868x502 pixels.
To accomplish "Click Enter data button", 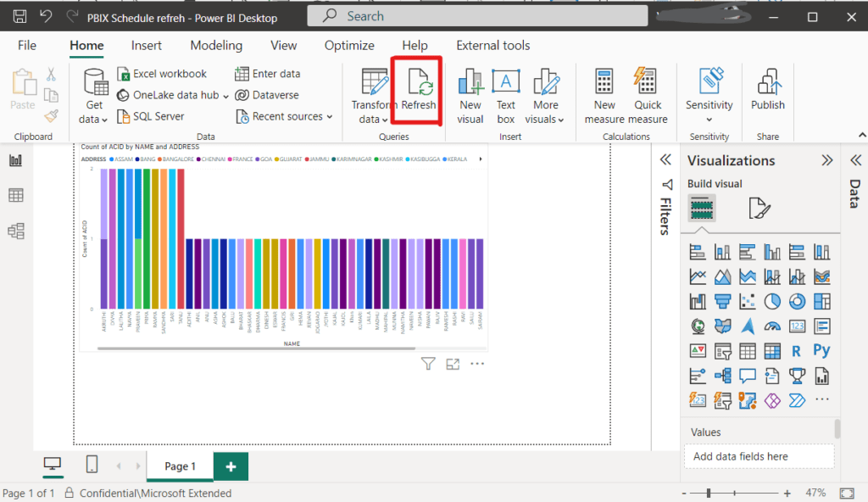I will tap(268, 74).
